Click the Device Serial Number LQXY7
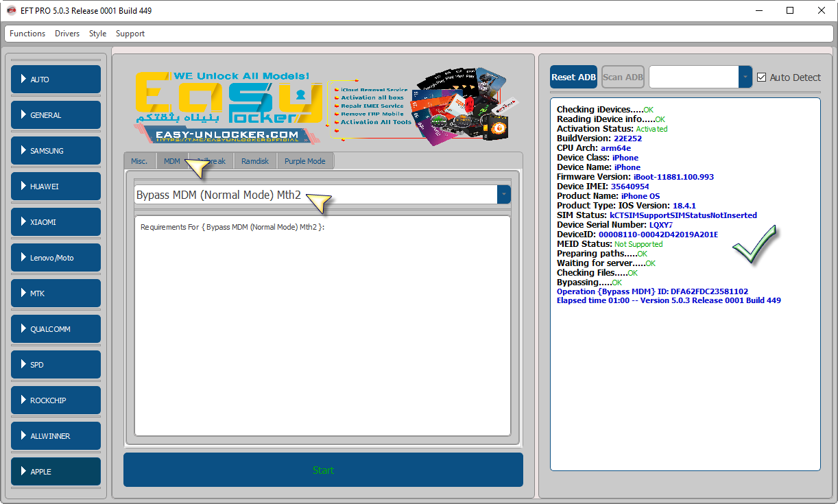The height and width of the screenshot is (504, 838). (660, 225)
